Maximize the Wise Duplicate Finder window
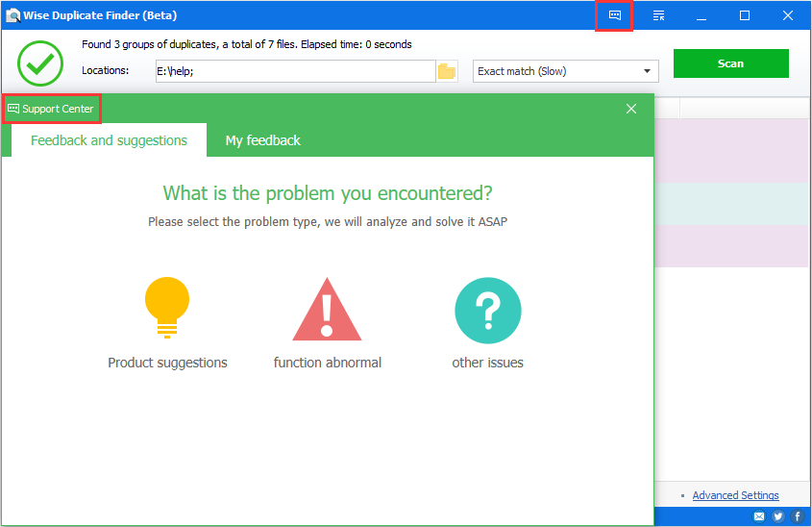Viewport: 812px width, 527px height. (x=745, y=15)
